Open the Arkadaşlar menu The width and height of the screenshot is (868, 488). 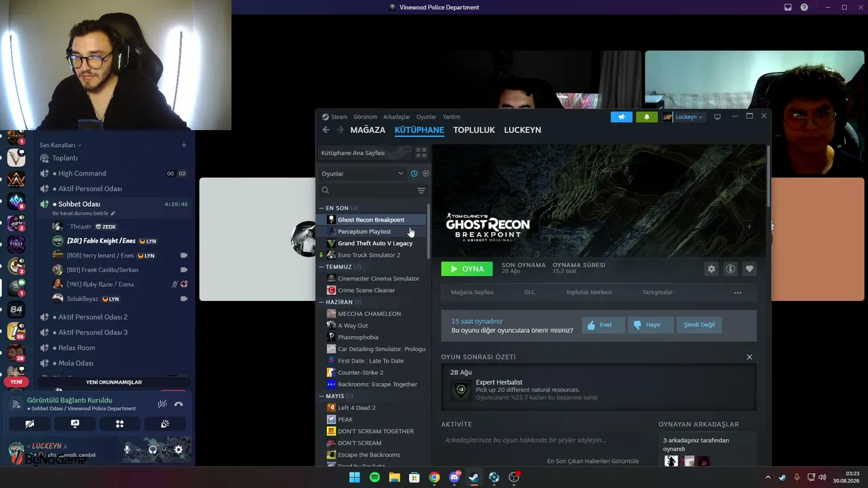tap(397, 117)
